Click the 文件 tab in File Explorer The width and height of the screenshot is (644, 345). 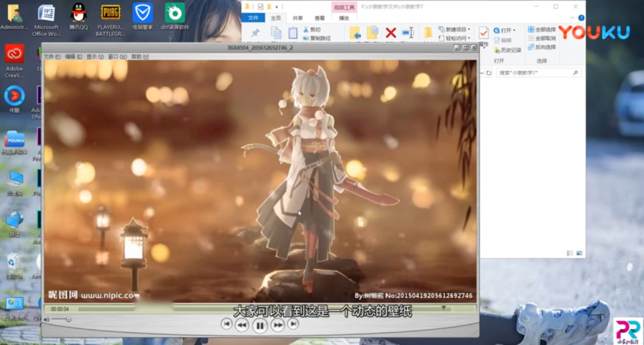click(253, 18)
